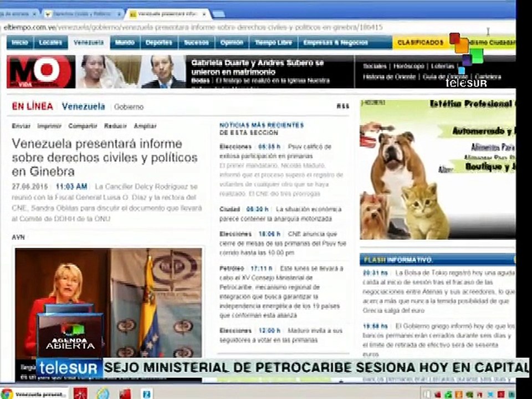Open the Petróleo Petrocaribe news item

(282, 292)
